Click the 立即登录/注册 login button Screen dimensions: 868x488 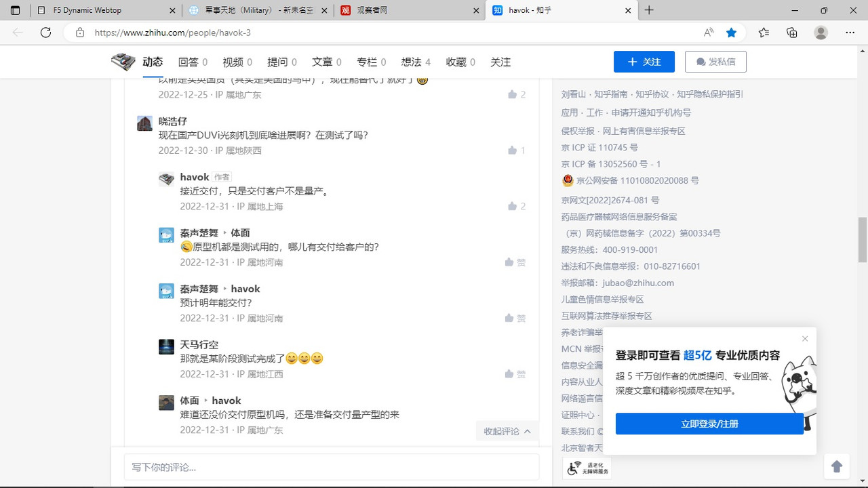point(709,424)
